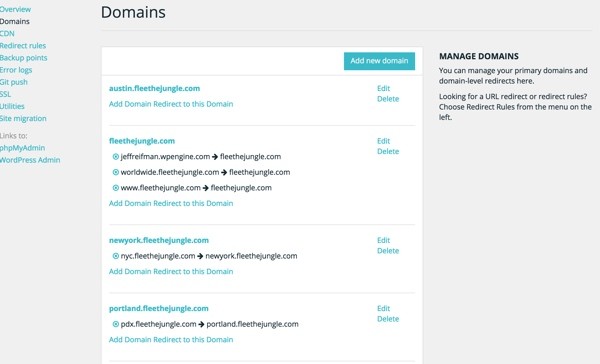
Task: Open portland.fleethejungle.com domain heading link
Action: (158, 309)
